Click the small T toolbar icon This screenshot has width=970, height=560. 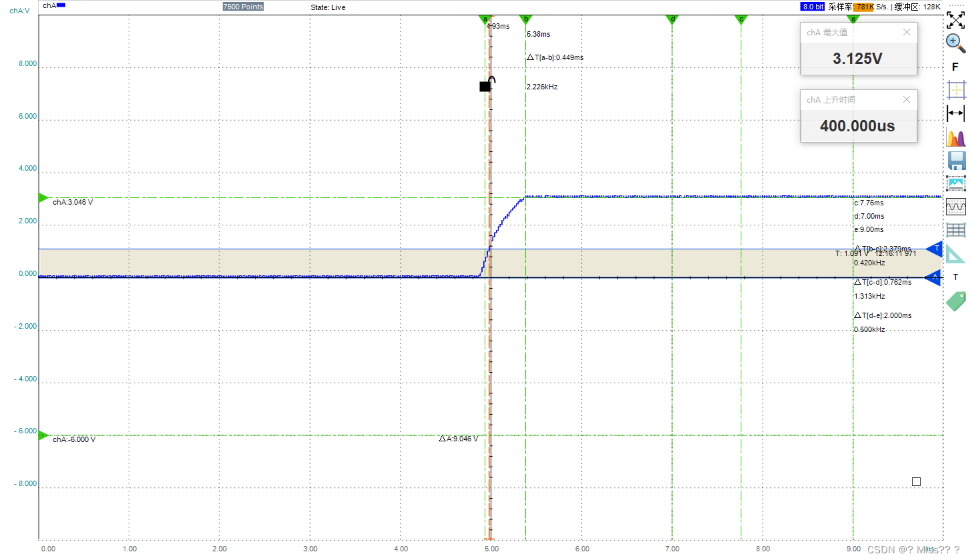[955, 277]
